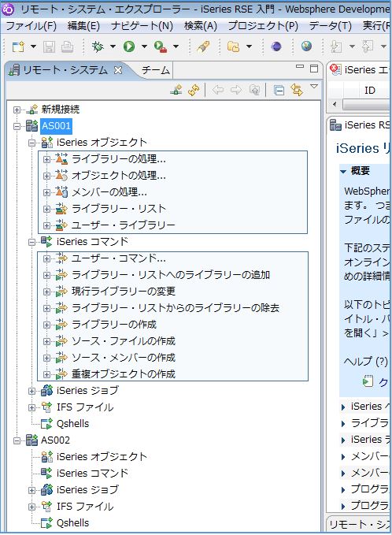Open the view menu triangle dropdown
Image resolution: width=392 pixels, height=535 pixels.
click(314, 87)
